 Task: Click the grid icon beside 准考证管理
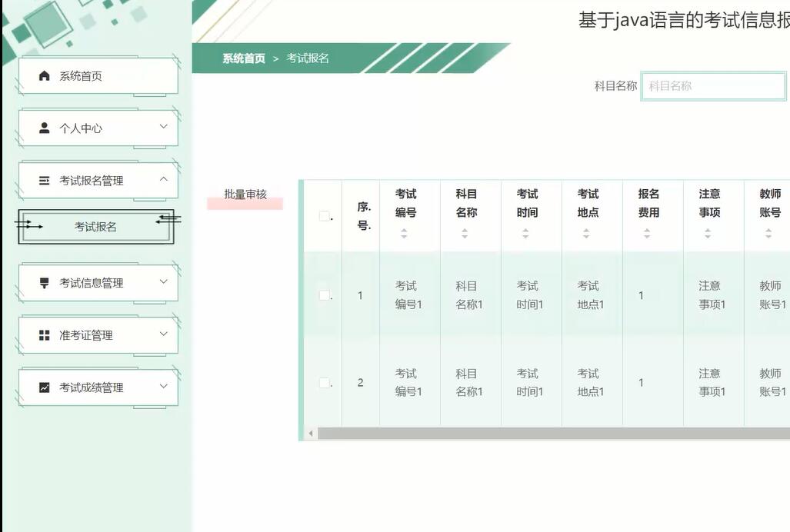pos(45,334)
